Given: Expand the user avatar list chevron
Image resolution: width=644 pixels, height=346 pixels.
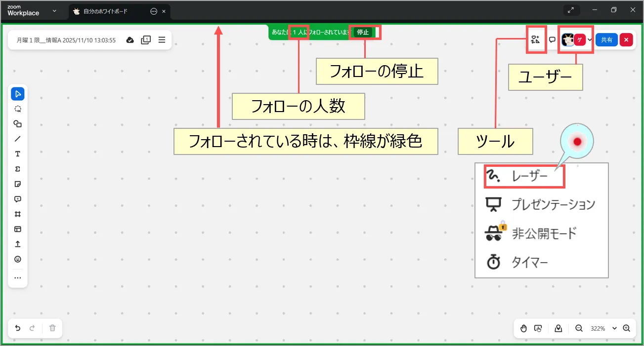Looking at the screenshot, I should click(590, 40).
